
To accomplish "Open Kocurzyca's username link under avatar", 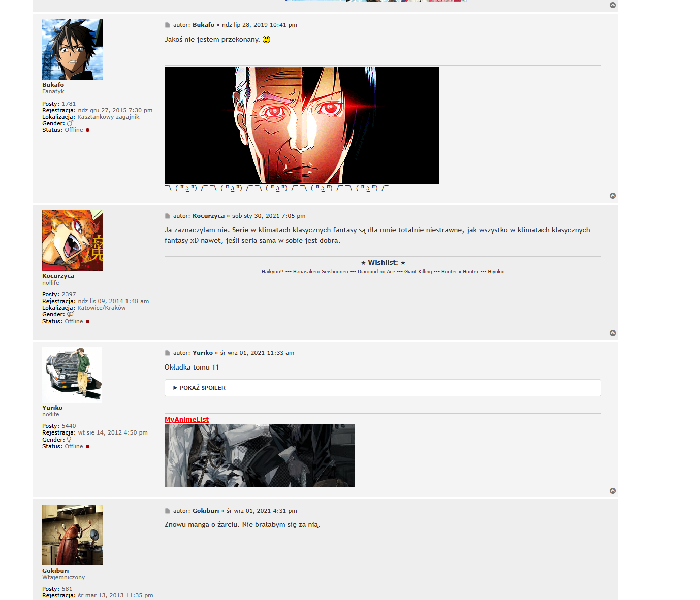I will tap(58, 276).
